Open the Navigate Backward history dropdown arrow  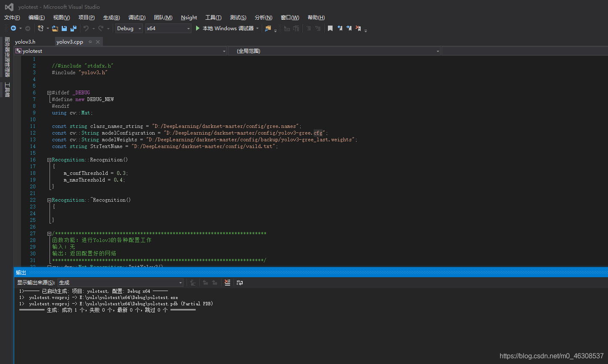(20, 29)
